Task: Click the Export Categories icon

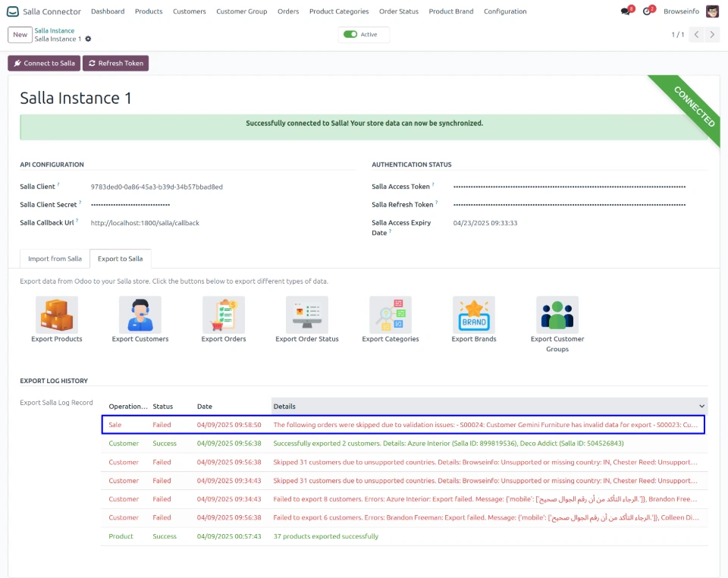Action: pyautogui.click(x=391, y=315)
